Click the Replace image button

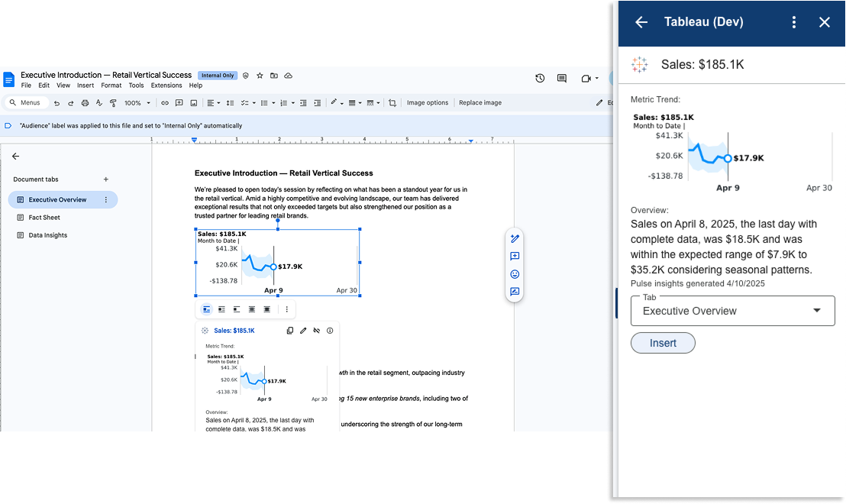(480, 103)
